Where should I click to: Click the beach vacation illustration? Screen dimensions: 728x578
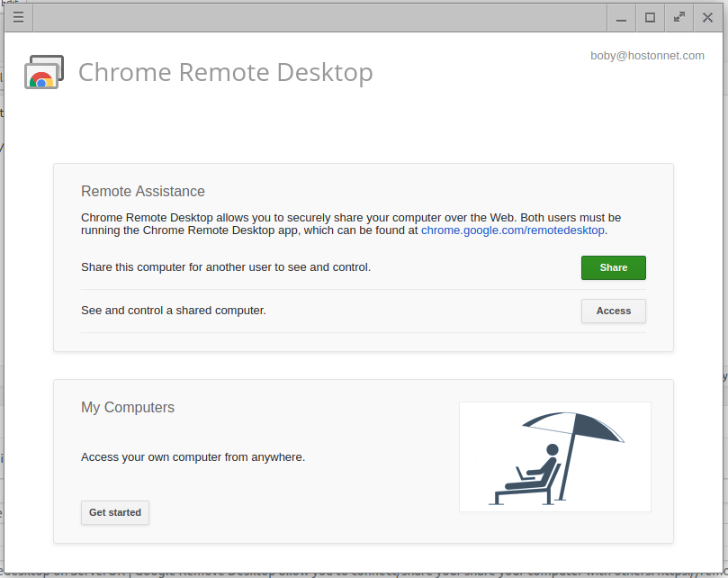click(554, 456)
